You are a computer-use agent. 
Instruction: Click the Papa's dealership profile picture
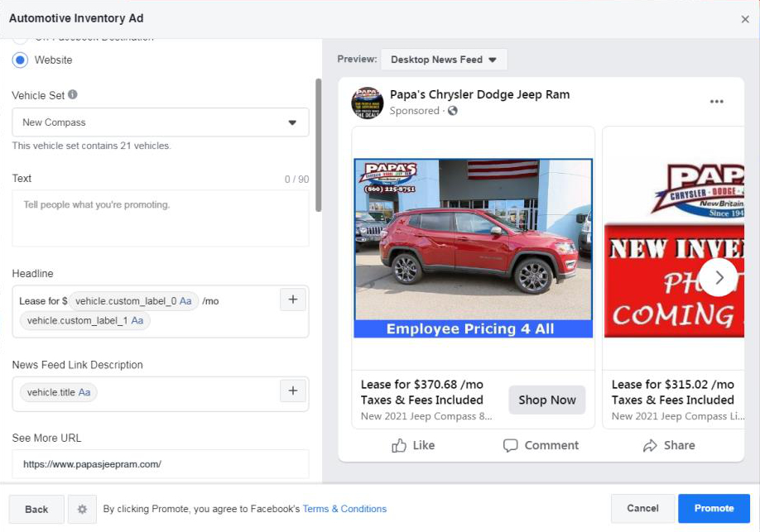[368, 103]
